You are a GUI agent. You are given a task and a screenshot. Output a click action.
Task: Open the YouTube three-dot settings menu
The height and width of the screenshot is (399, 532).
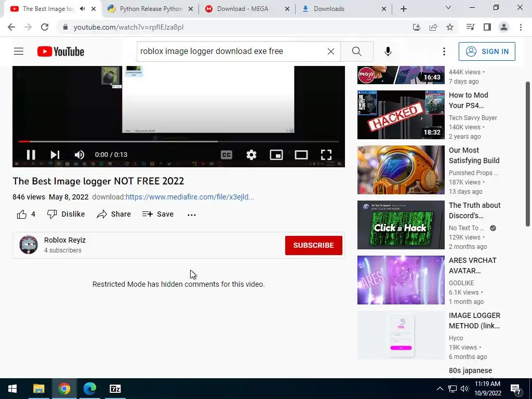click(x=444, y=51)
